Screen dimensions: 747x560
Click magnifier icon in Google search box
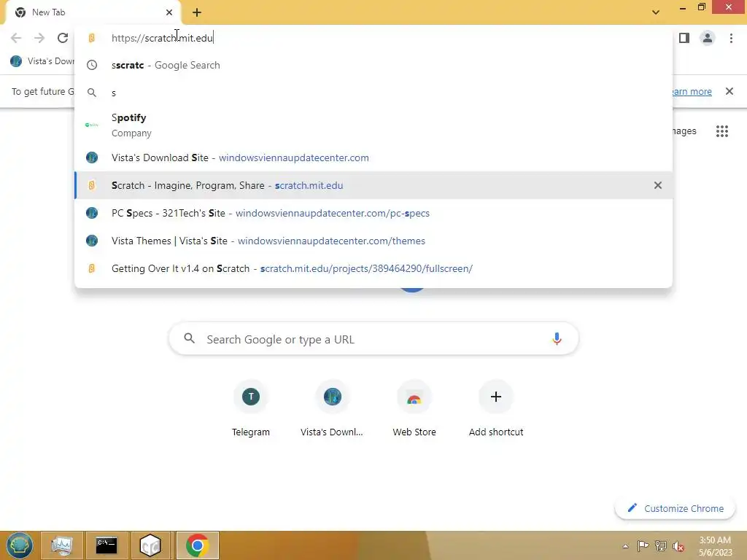189,338
